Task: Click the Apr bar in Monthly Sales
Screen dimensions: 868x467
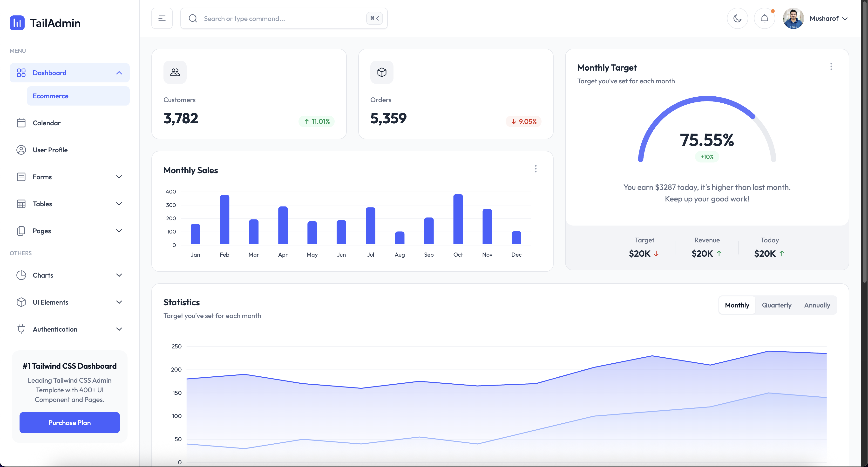Action: 283,225
